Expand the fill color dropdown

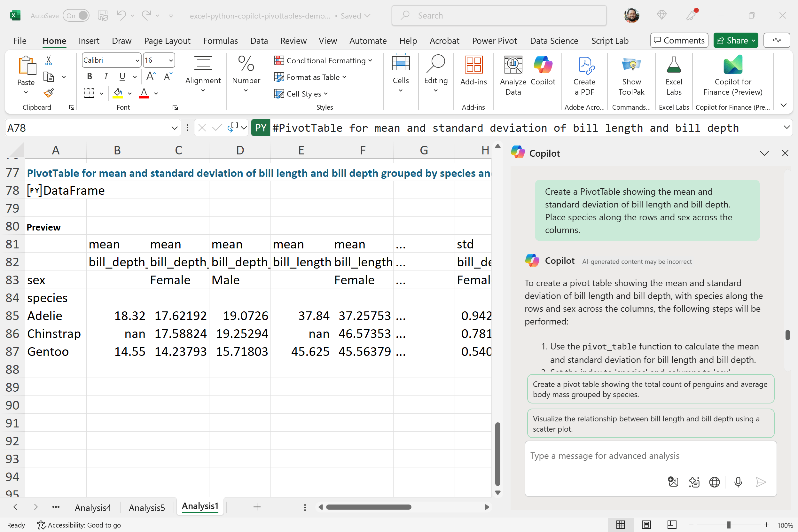coord(129,93)
